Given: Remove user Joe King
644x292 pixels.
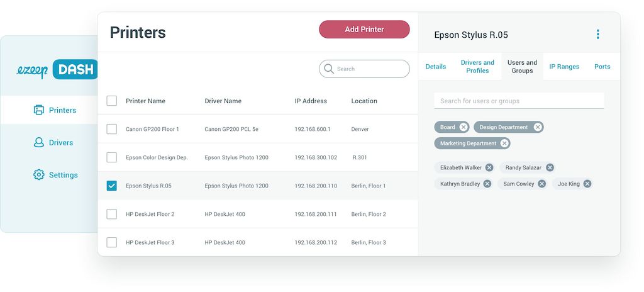Looking at the screenshot, I should (587, 184).
